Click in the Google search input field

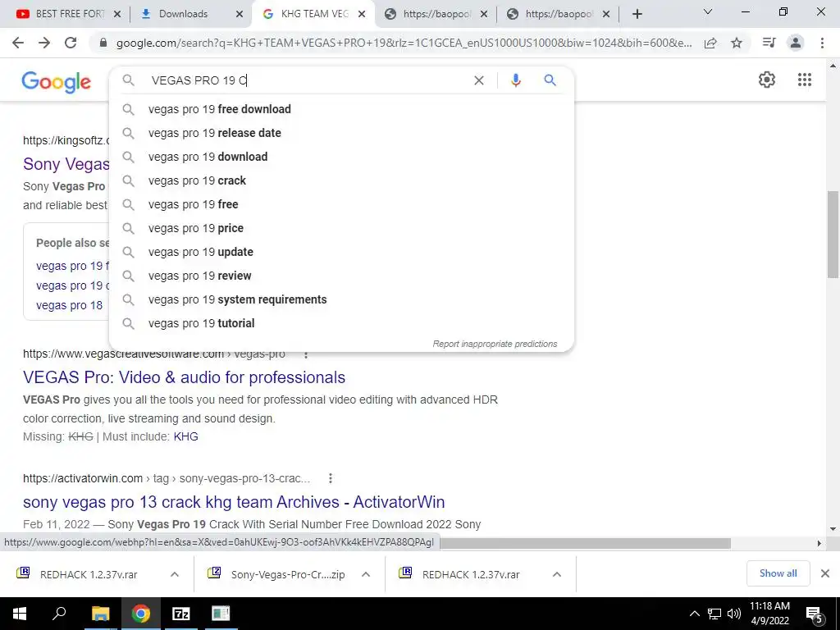click(305, 80)
